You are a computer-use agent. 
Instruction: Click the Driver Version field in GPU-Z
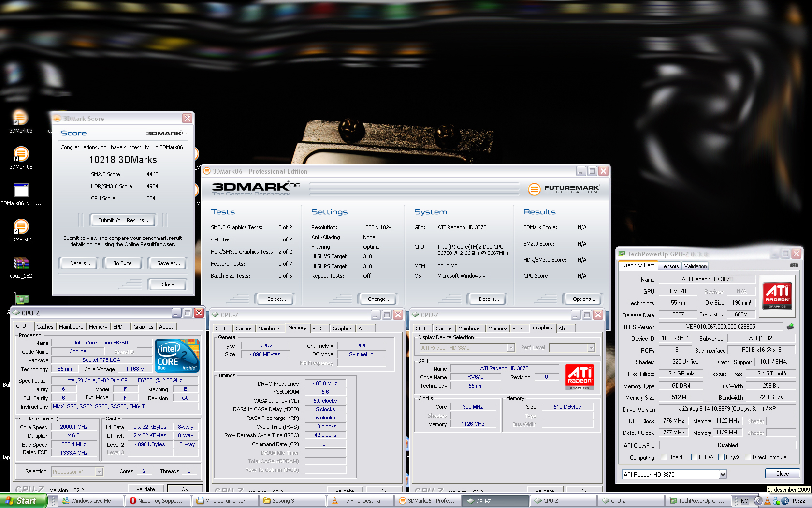point(727,409)
